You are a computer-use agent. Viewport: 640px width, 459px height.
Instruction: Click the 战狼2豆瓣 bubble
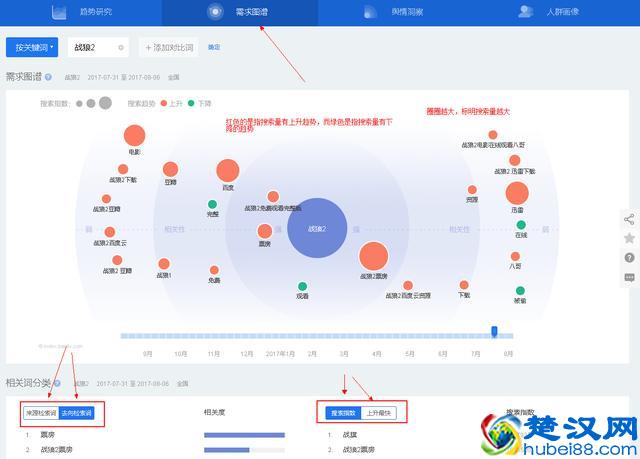click(x=106, y=199)
